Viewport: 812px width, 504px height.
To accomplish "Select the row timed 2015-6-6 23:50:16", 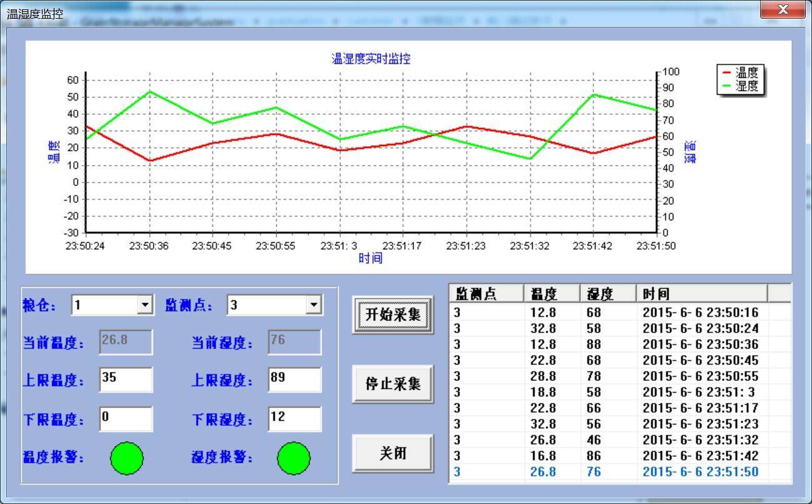I will (619, 312).
